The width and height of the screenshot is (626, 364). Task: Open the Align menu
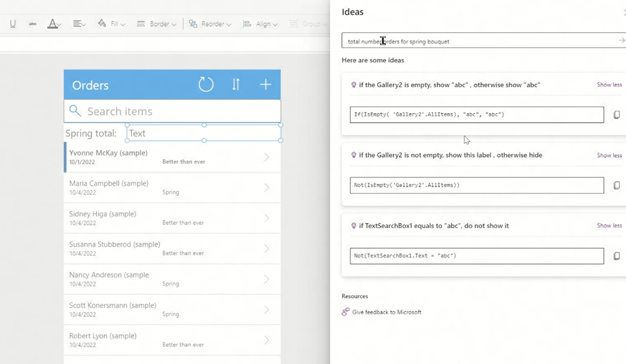pyautogui.click(x=261, y=24)
